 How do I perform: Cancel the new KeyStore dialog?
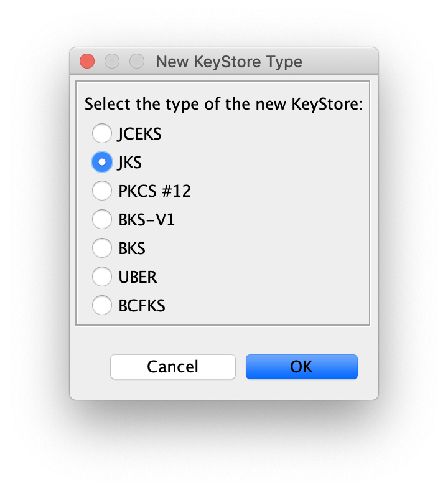[173, 367]
